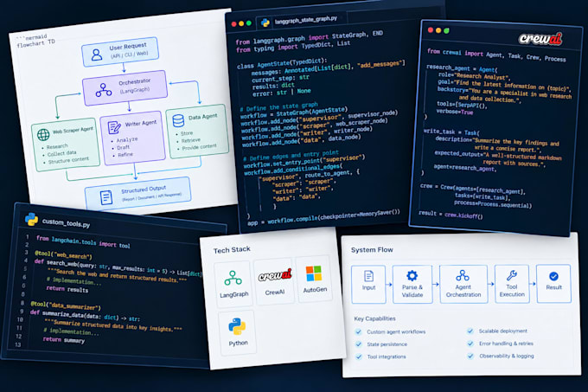Toggle the Error handling & retries checkmark

point(470,344)
